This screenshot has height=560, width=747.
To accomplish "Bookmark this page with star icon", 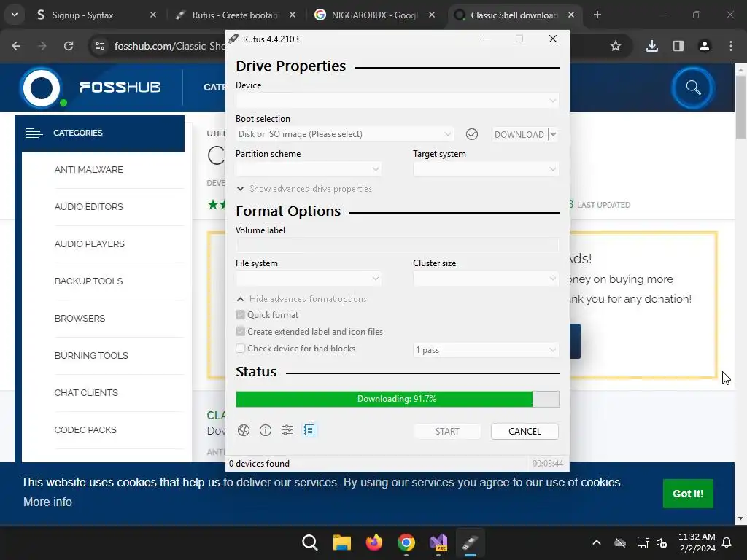I will click(616, 46).
